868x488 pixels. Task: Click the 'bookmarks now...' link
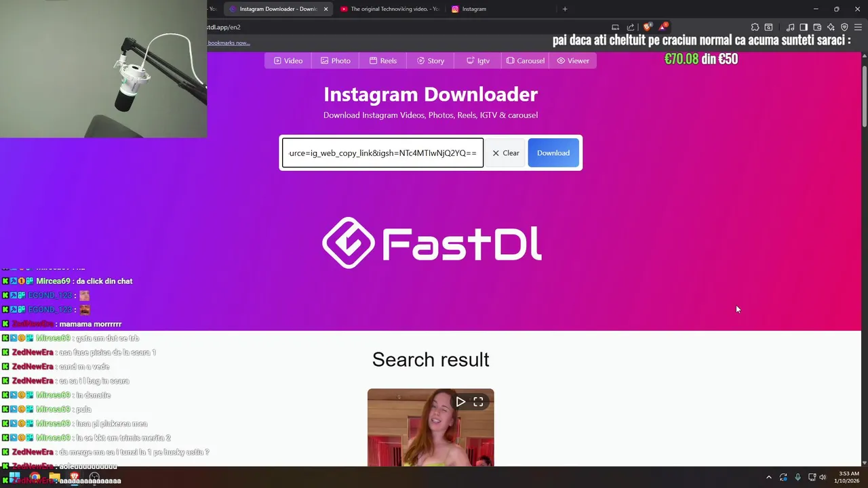click(x=229, y=43)
